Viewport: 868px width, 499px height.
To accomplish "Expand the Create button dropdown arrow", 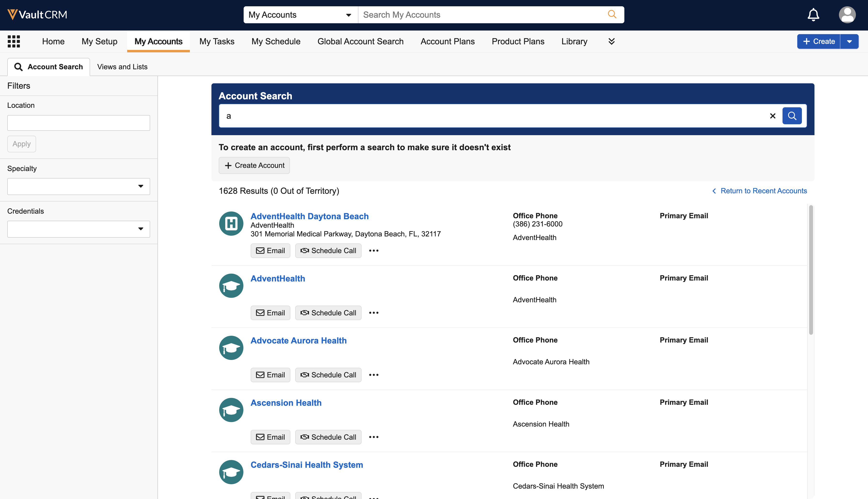I will 849,41.
